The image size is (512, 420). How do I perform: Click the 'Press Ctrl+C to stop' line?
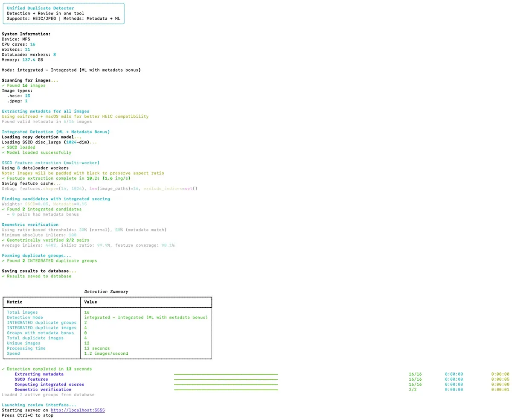coord(27,415)
